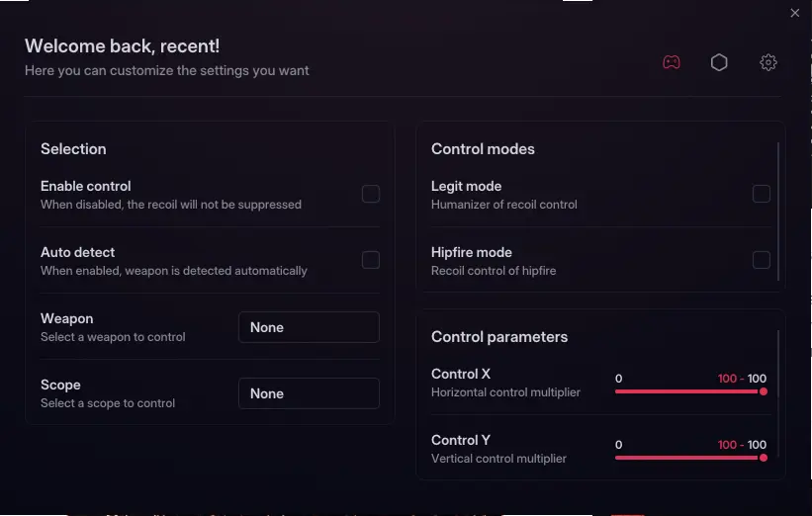Open the settings gear icon
This screenshot has width=812, height=516.
(768, 62)
